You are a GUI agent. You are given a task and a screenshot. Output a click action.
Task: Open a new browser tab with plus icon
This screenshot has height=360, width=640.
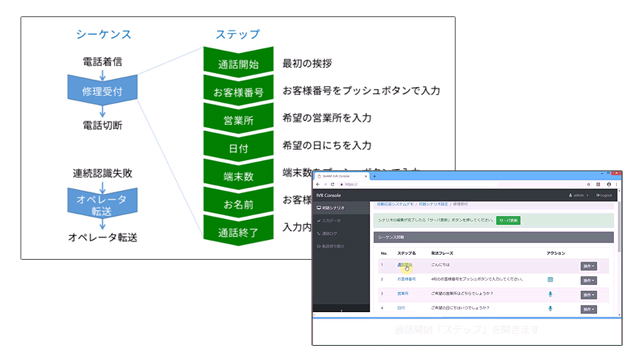[374, 176]
